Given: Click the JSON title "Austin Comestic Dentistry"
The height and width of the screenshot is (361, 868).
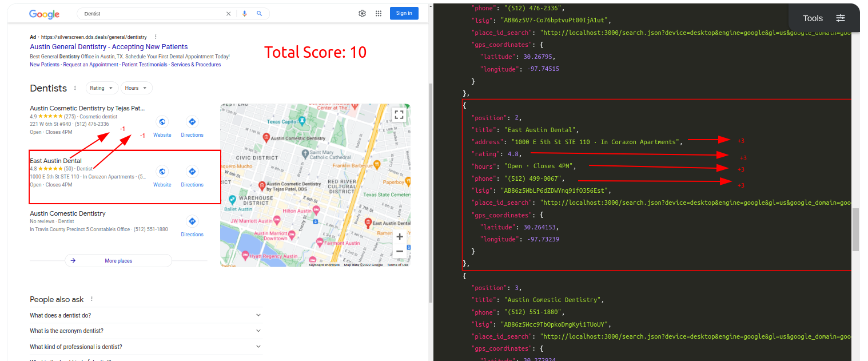Looking at the screenshot, I should click(554, 300).
